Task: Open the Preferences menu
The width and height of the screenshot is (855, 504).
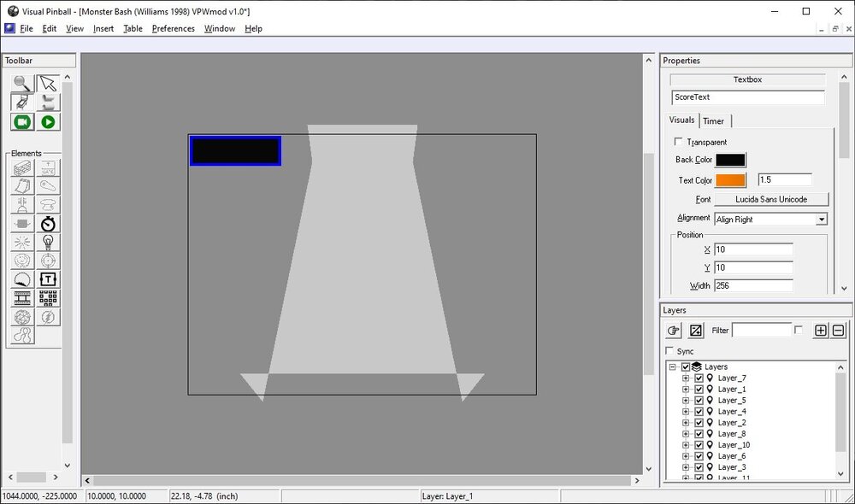Action: (173, 28)
